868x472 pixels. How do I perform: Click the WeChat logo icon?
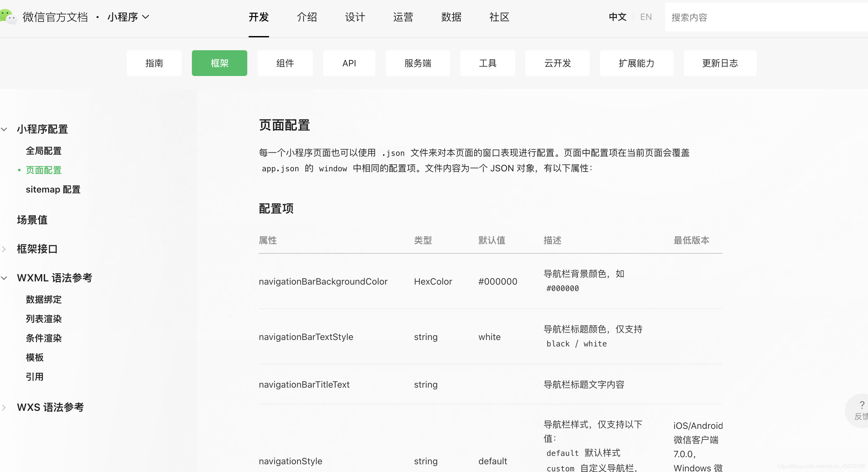click(8, 17)
